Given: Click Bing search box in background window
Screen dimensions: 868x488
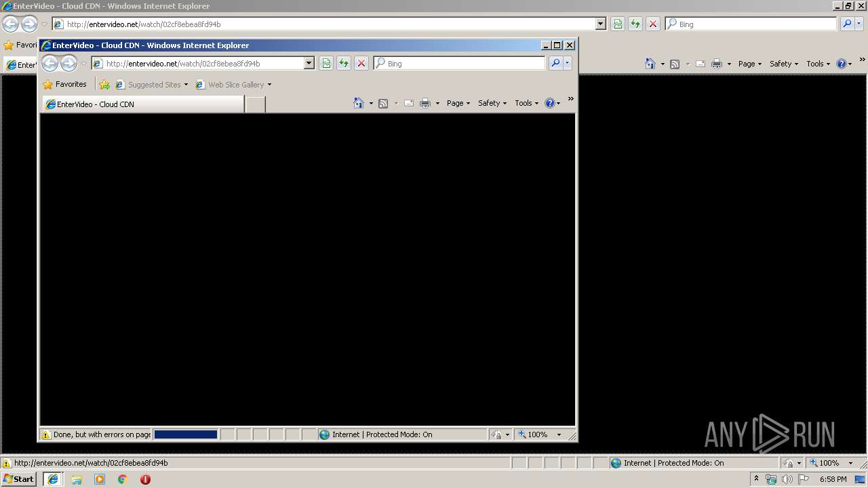Looking at the screenshot, I should pos(751,24).
